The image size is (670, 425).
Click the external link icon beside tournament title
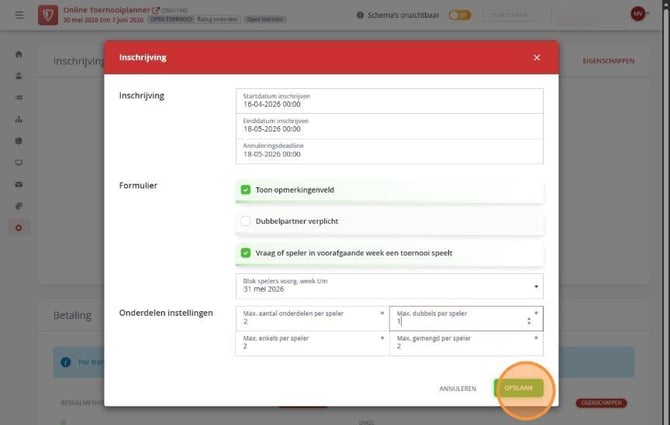156,10
